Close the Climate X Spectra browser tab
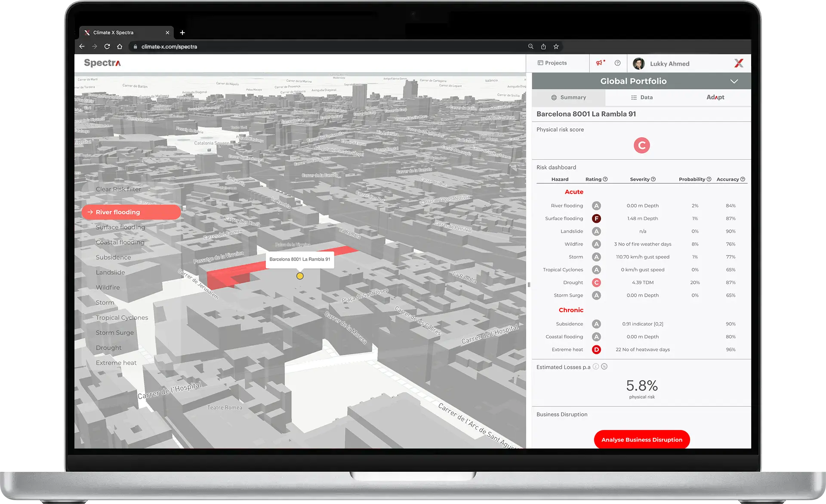 point(167,33)
